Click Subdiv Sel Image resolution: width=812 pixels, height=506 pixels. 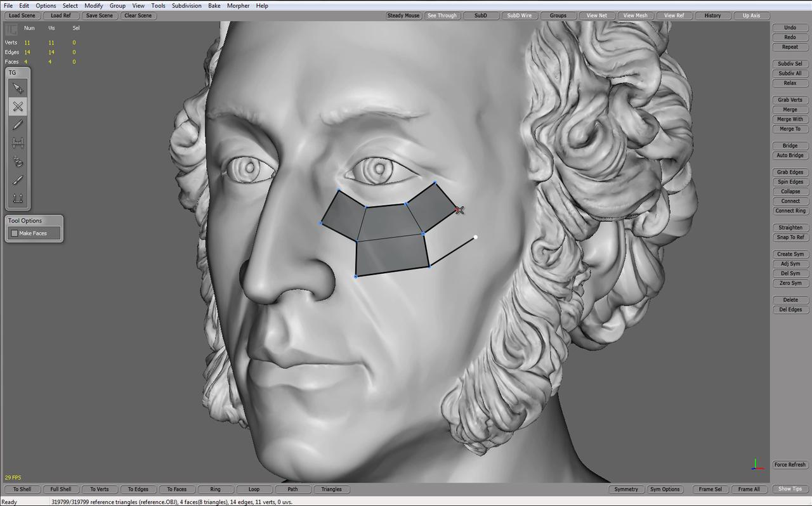[x=790, y=64]
